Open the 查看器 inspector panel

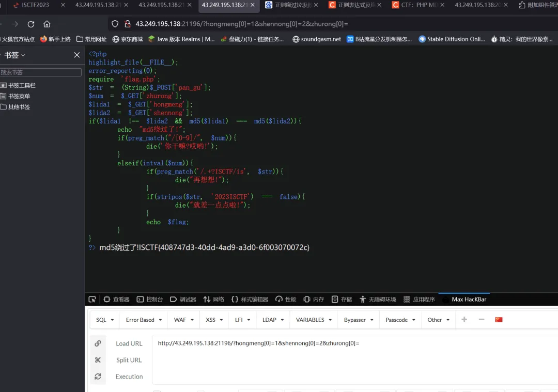tap(116, 300)
